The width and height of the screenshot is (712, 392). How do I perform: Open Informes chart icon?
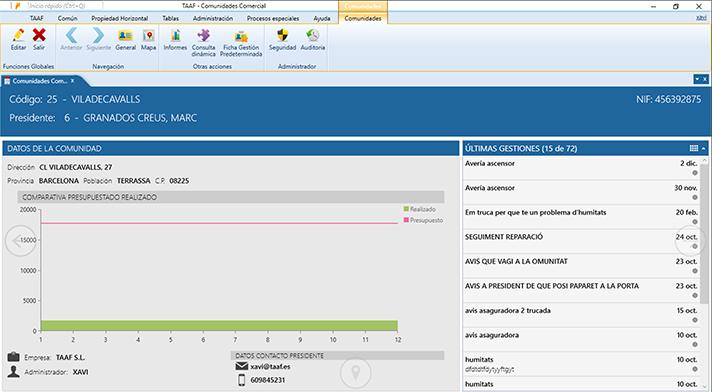click(x=175, y=35)
